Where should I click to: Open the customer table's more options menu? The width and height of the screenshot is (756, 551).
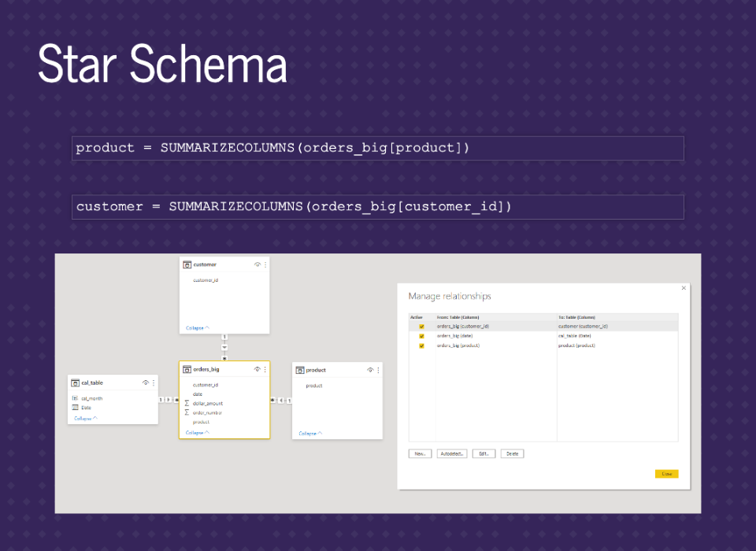tap(265, 265)
